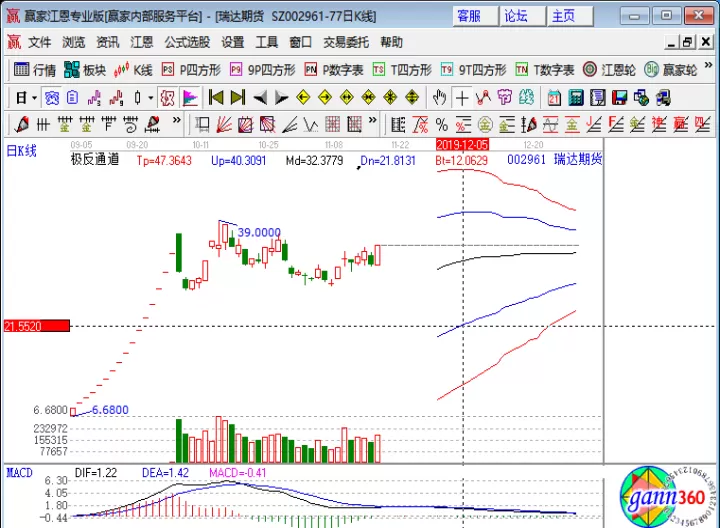Jump to first bar icon
The image size is (720, 528).
pyautogui.click(x=216, y=97)
